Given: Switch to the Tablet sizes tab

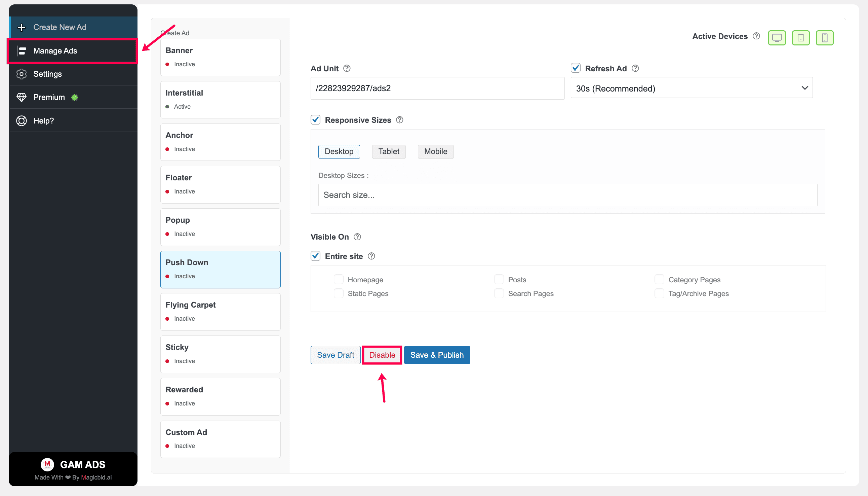Looking at the screenshot, I should [x=389, y=152].
